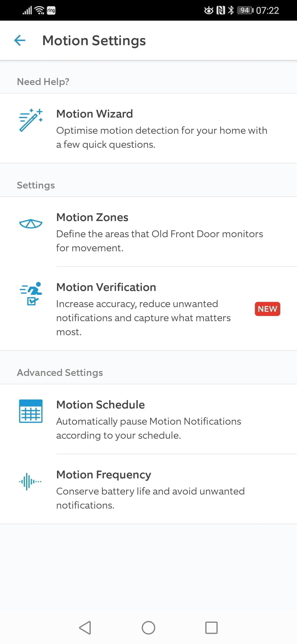Open the Motion Zones title

point(92,217)
